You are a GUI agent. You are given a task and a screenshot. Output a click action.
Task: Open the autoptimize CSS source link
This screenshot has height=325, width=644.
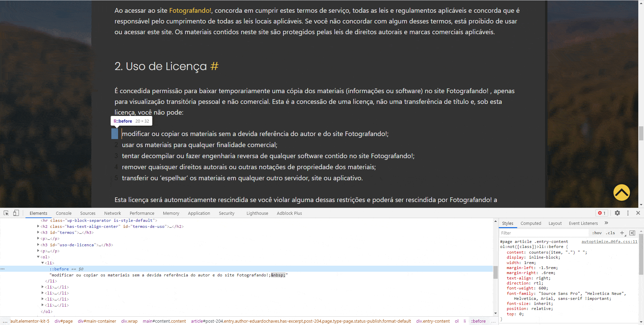point(609,242)
